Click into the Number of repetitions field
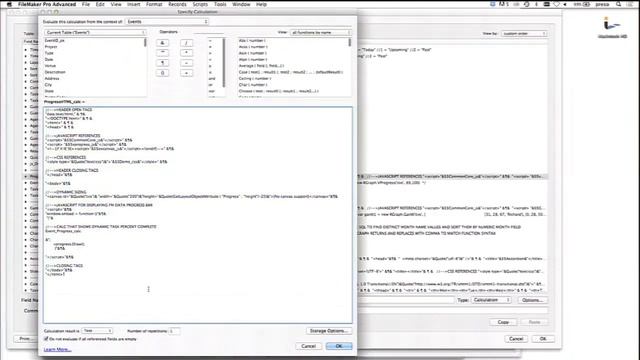640x360 pixels. pos(174,331)
